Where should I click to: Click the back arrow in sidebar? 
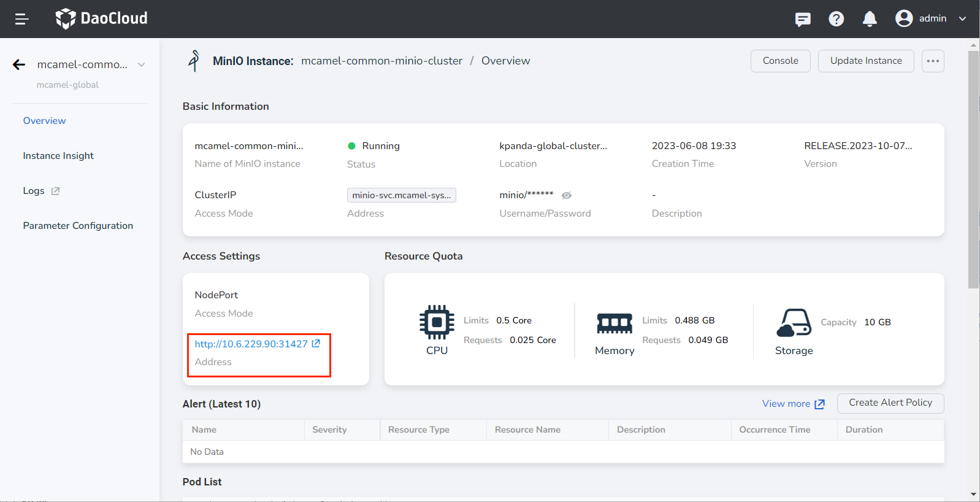click(x=19, y=64)
